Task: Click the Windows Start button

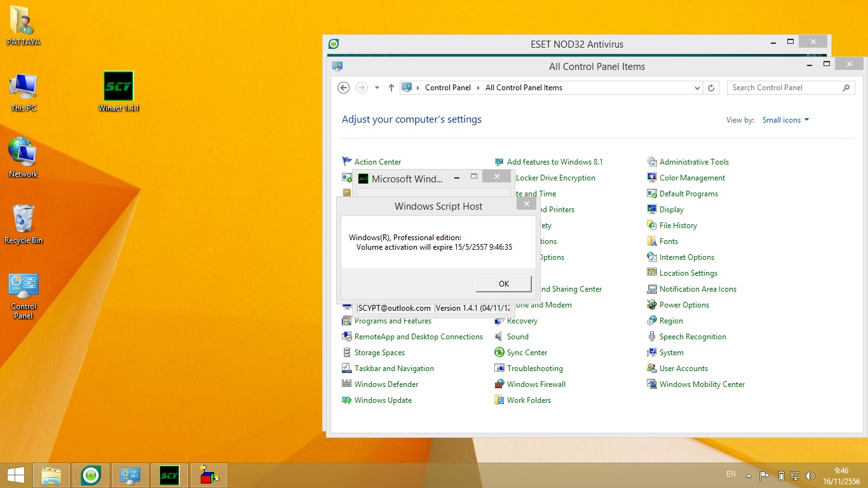Action: pyautogui.click(x=15, y=475)
